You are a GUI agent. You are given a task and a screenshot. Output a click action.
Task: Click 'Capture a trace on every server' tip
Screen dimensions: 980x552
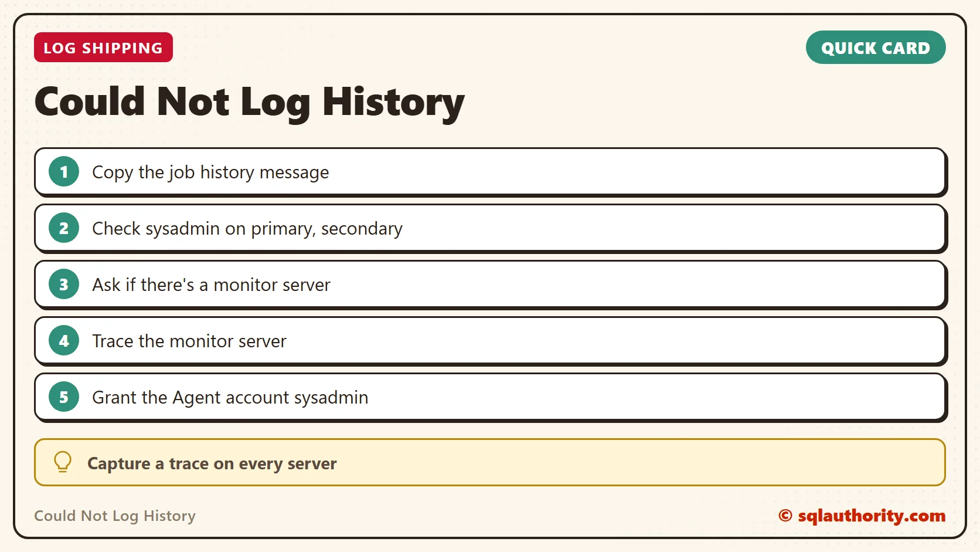pyautogui.click(x=212, y=463)
